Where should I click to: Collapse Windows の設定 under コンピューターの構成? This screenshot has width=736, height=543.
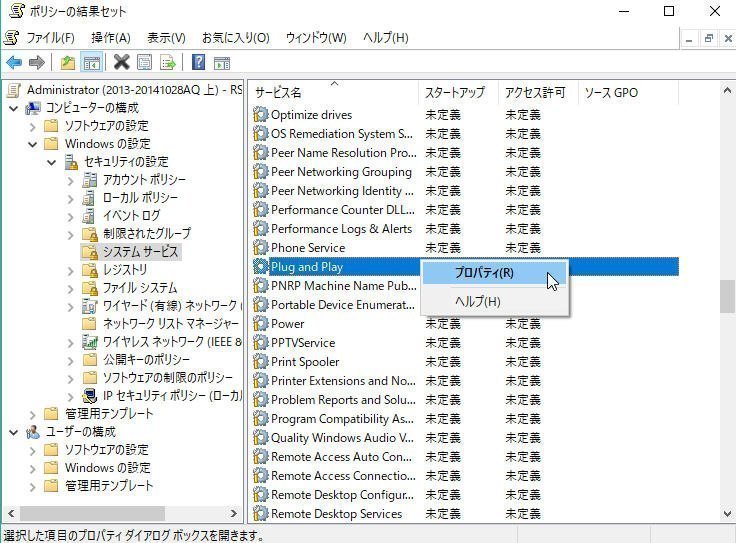coord(32,144)
